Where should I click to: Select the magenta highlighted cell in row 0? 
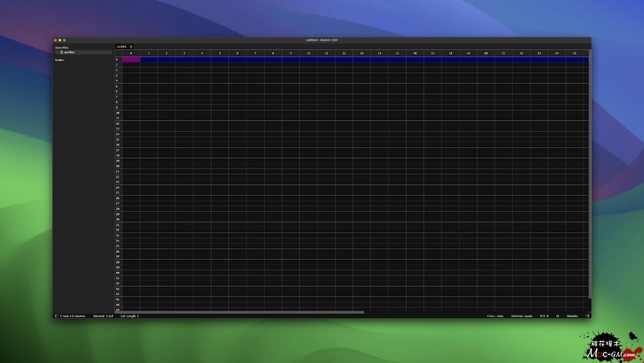(x=131, y=59)
